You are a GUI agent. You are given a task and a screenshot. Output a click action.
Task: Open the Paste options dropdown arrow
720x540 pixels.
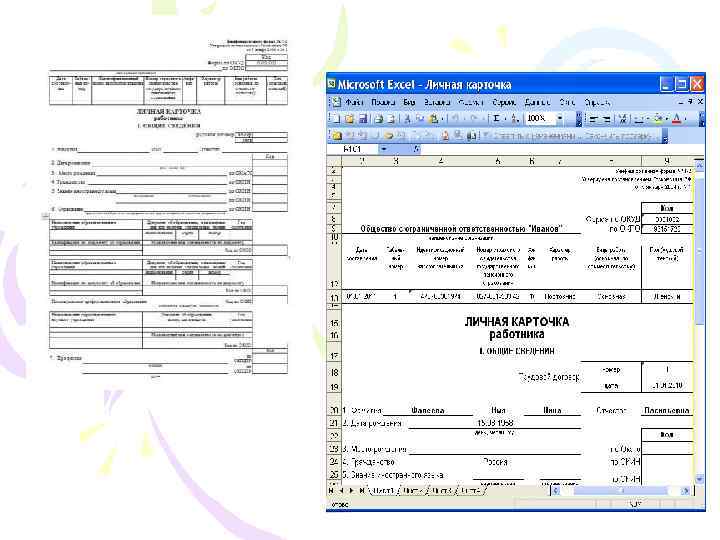point(442,119)
